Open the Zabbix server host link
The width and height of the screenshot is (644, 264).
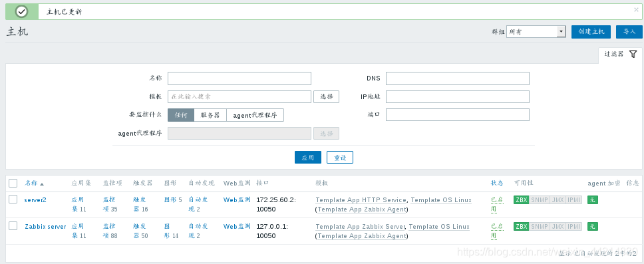(46, 227)
